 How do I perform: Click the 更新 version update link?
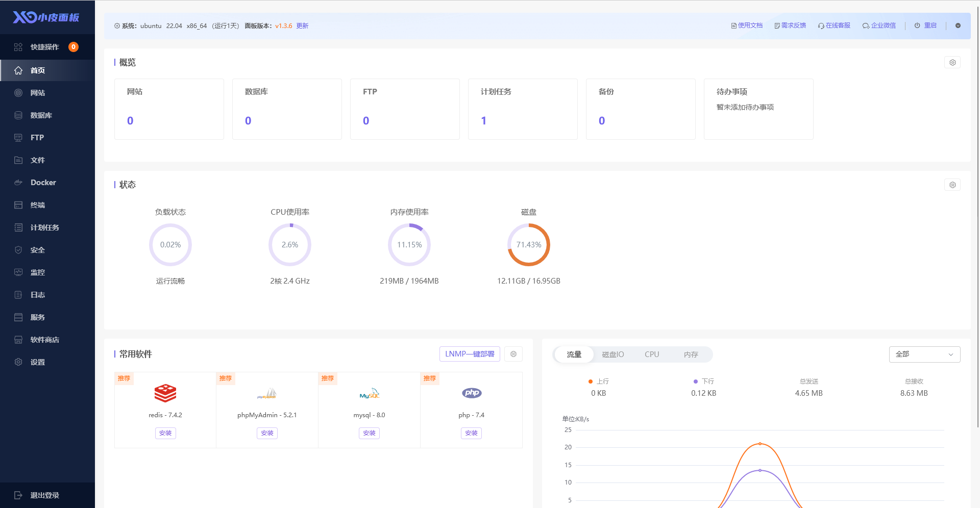pyautogui.click(x=302, y=26)
